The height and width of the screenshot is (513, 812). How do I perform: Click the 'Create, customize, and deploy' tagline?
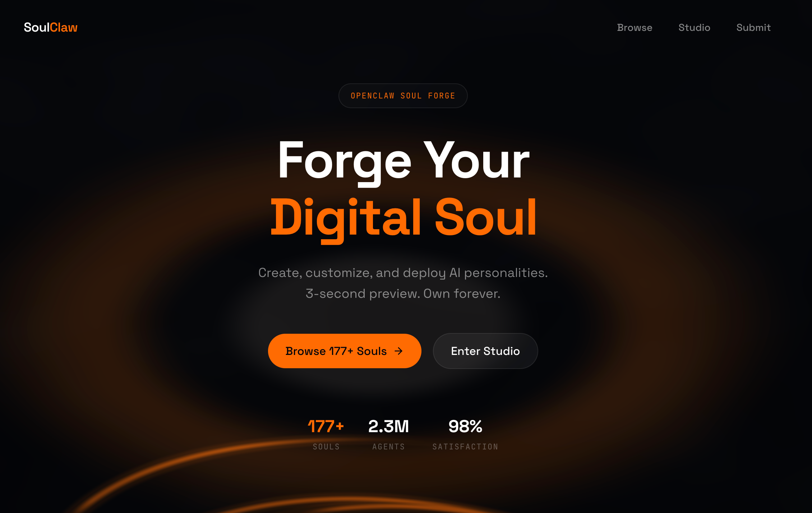(403, 273)
